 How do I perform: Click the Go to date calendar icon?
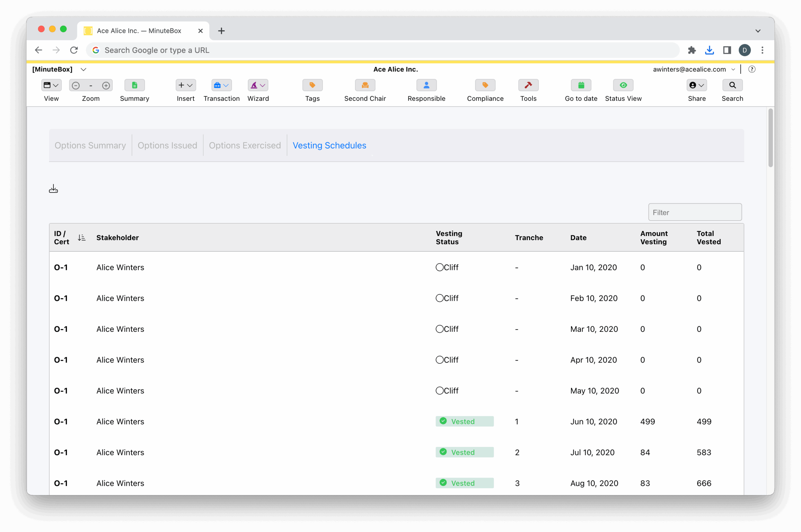[x=581, y=85]
